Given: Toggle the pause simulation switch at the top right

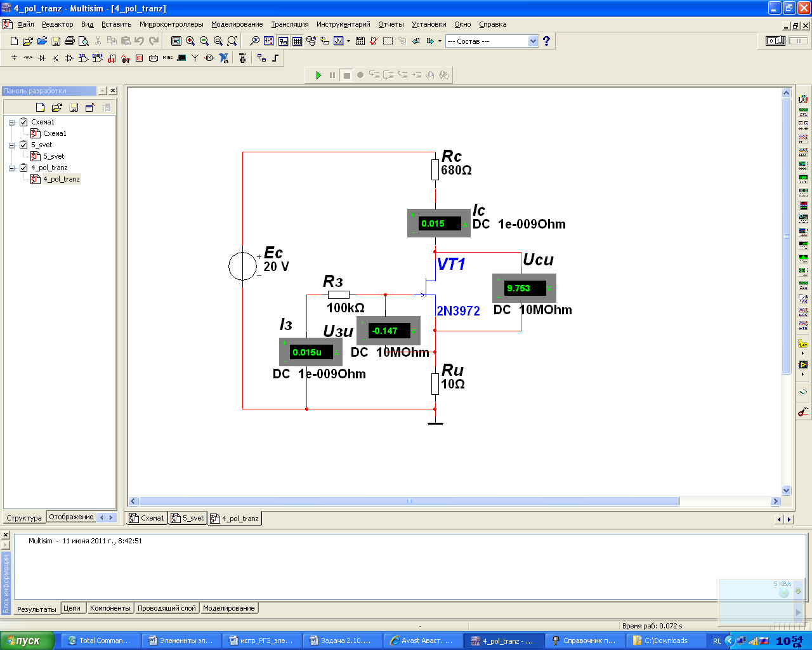Looking at the screenshot, I should (x=798, y=41).
